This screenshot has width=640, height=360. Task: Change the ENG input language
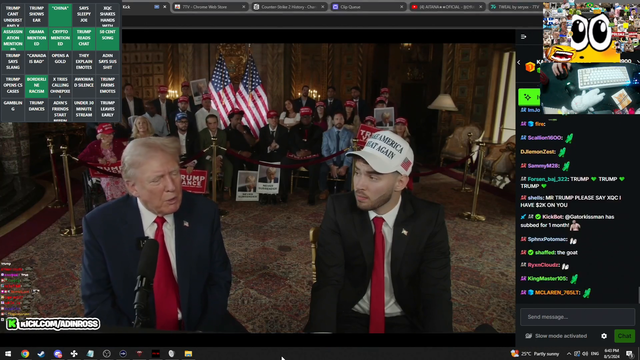[595, 353]
